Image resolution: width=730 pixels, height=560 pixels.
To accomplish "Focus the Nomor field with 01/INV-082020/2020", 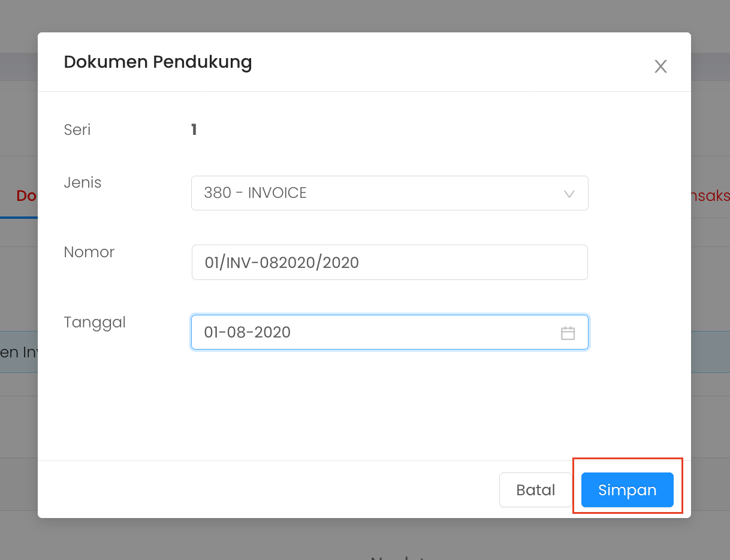I will coord(389,262).
